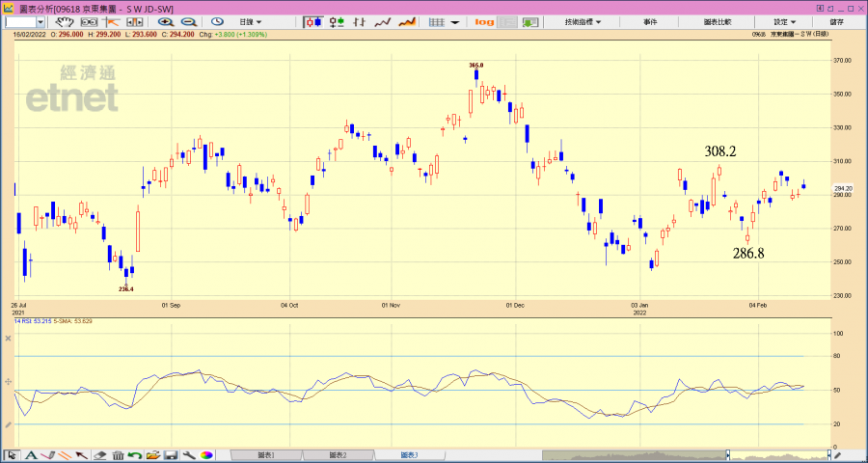Image resolution: width=868 pixels, height=463 pixels.
Task: Expand the 技術指標 dropdown menu
Action: pyautogui.click(x=583, y=21)
